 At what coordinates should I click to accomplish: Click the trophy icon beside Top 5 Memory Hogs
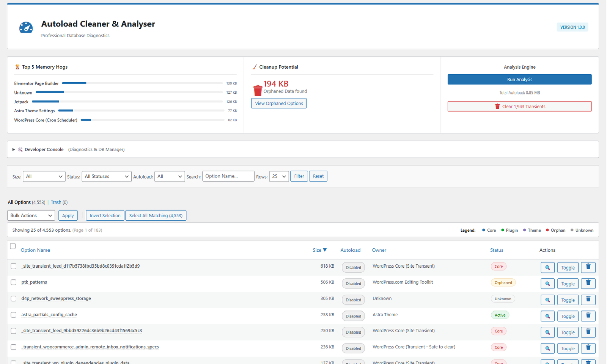17,67
